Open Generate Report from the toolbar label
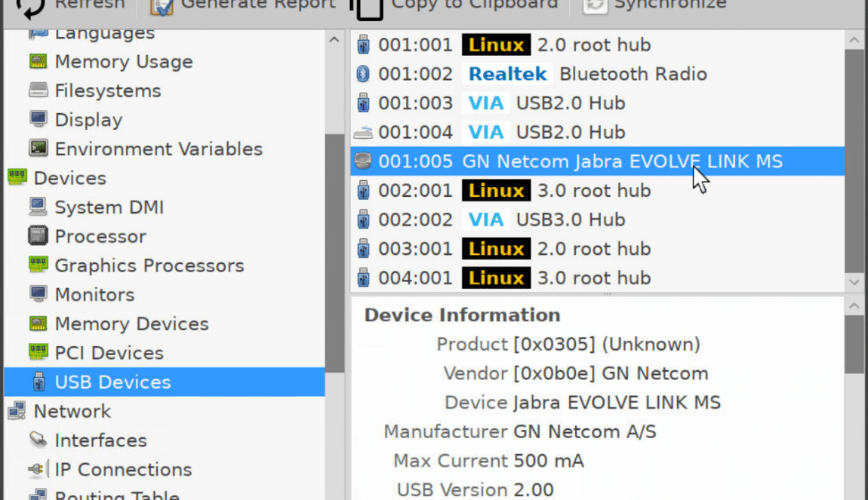The image size is (868, 500). (258, 5)
